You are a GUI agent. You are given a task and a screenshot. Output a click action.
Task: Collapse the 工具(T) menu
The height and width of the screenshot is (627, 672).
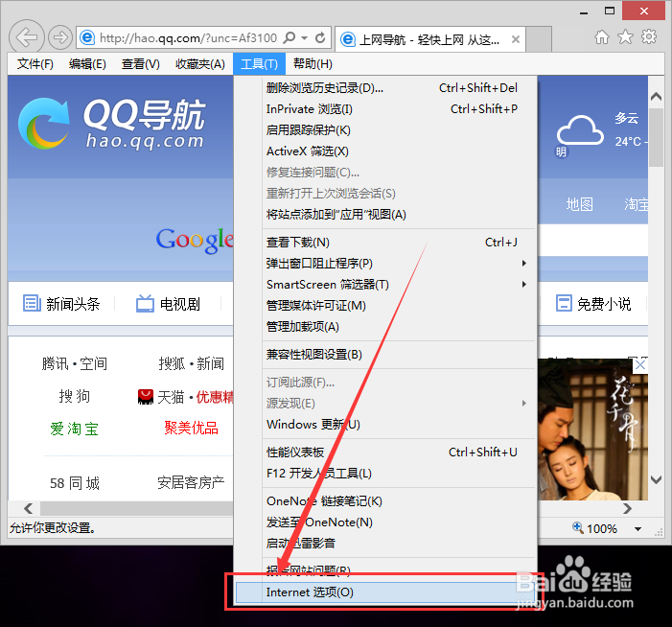pos(259,64)
